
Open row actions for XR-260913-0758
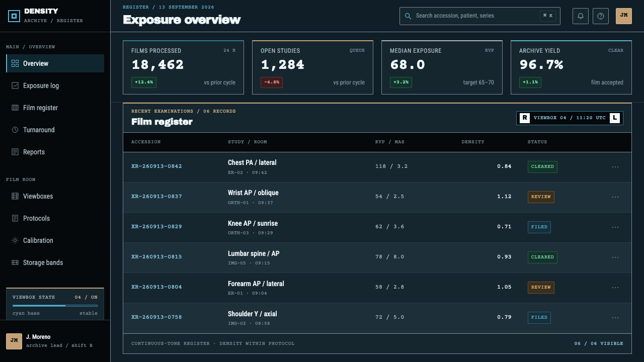tap(615, 318)
